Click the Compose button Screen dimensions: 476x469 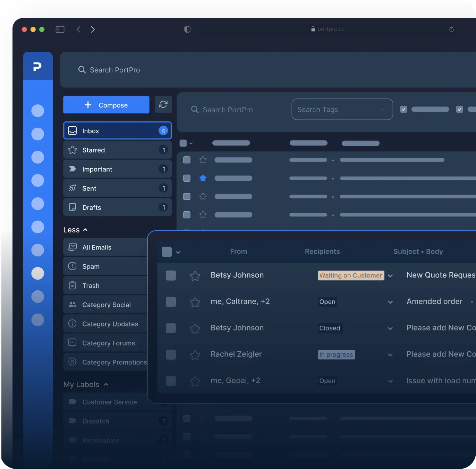[x=106, y=105]
